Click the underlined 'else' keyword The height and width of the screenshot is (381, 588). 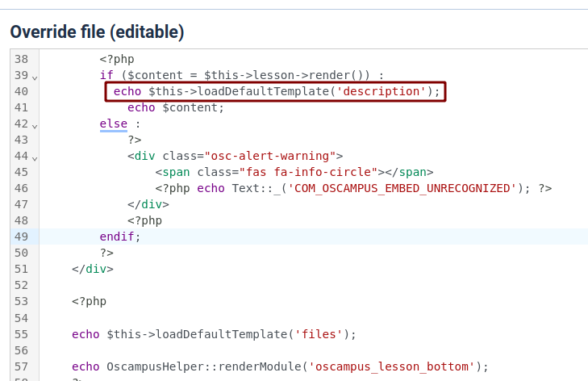coord(113,124)
